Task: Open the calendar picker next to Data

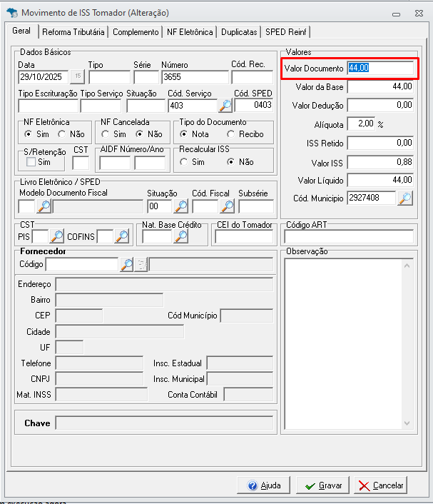Action: point(78,76)
